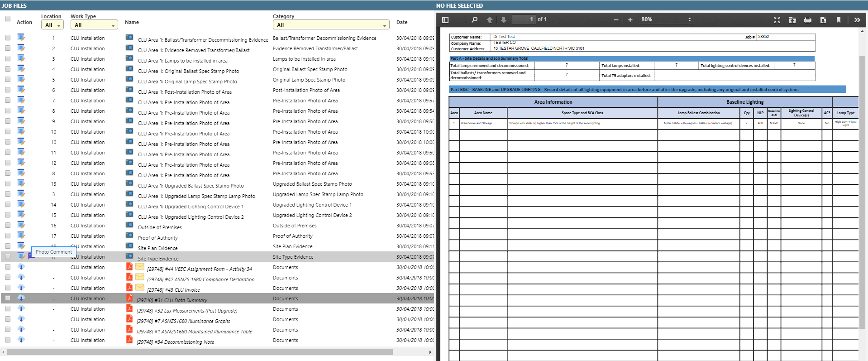Click the PDF zoom out minus button
Image resolution: width=868 pixels, height=361 pixels.
(x=616, y=20)
